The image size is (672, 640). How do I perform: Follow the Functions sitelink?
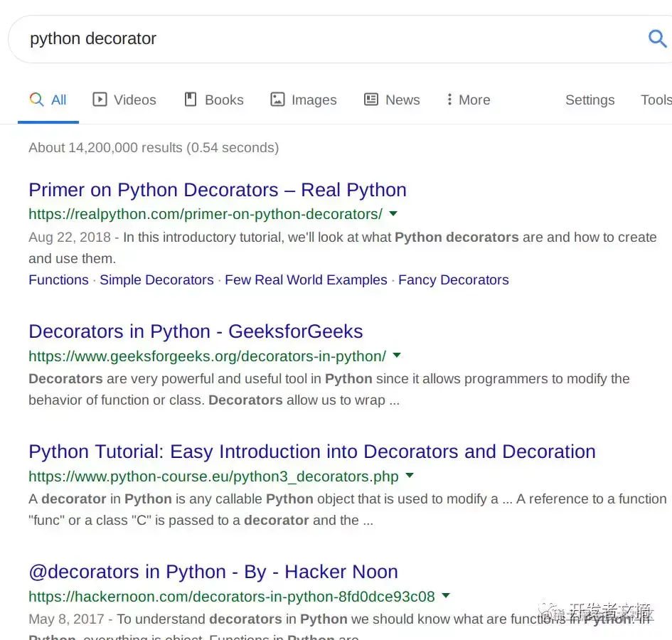[x=58, y=280]
